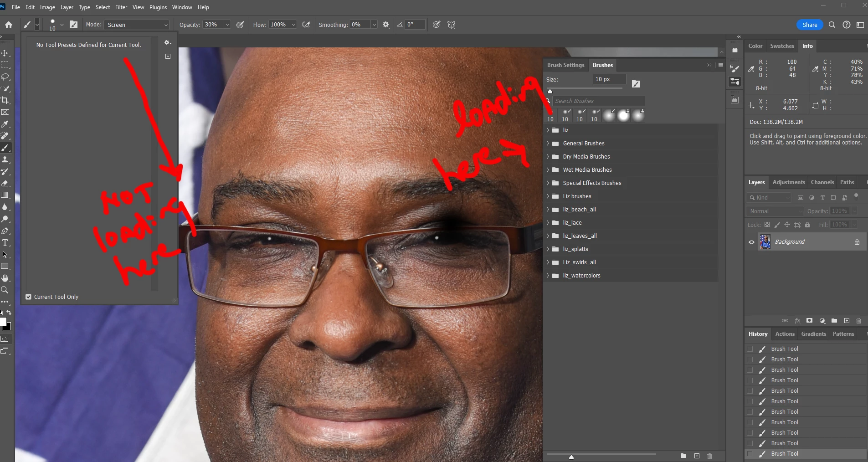Select the Rectangular Marquee tool
This screenshot has width=868, height=462.
tap(5, 65)
